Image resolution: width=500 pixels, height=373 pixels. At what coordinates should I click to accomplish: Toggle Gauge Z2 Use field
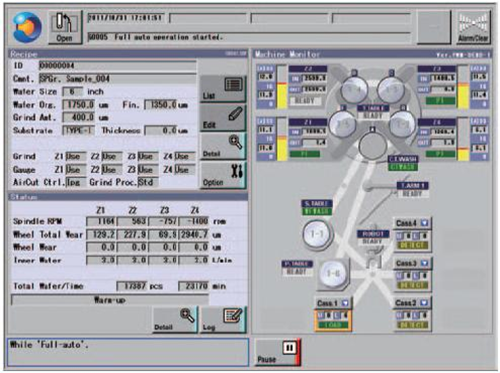[x=112, y=170]
